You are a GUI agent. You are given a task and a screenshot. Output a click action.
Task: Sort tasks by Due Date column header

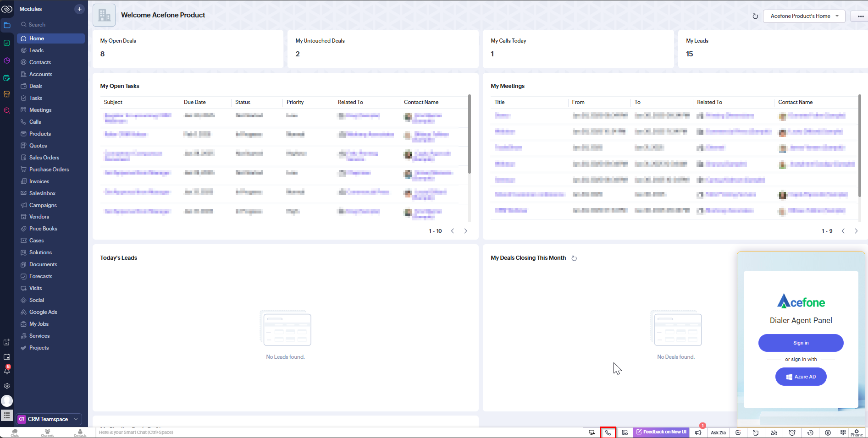click(x=195, y=102)
